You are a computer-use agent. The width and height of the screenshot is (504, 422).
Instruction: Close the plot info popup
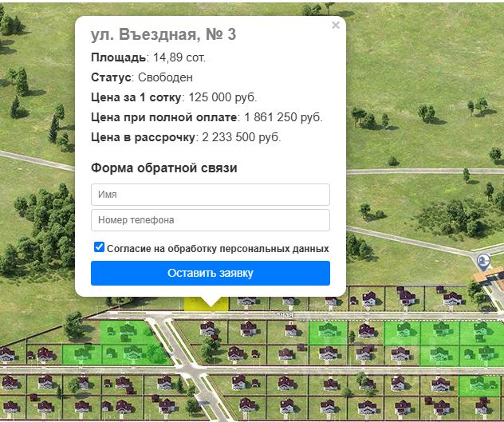tap(336, 25)
